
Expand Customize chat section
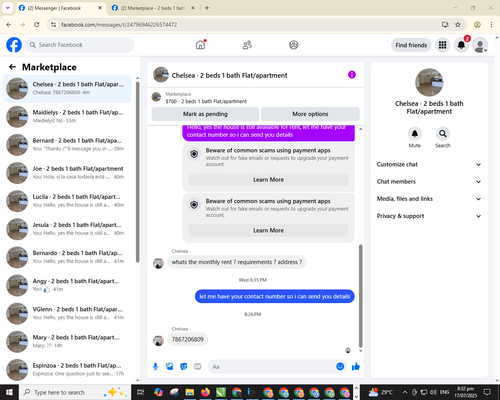[429, 164]
